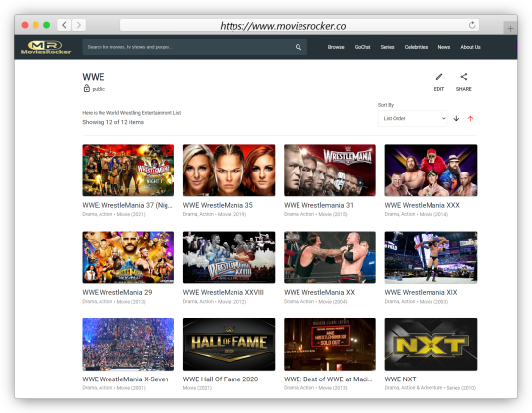Click WWE WrestleMania XXVIII title link
The image size is (532, 413).
point(224,292)
